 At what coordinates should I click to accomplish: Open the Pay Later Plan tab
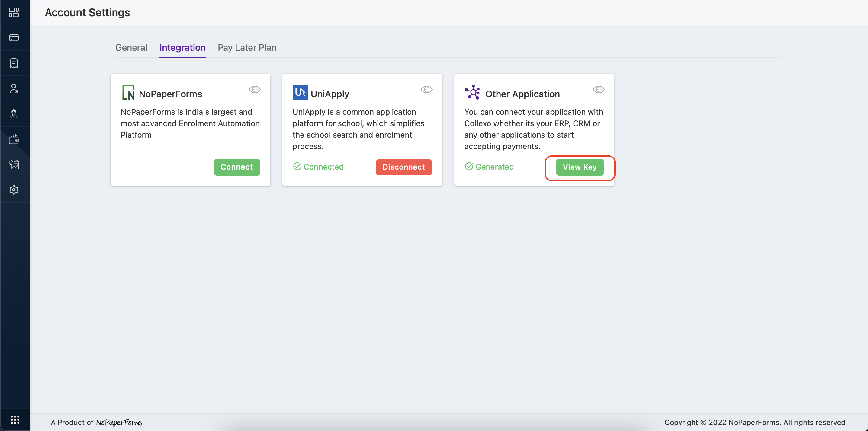(x=247, y=47)
